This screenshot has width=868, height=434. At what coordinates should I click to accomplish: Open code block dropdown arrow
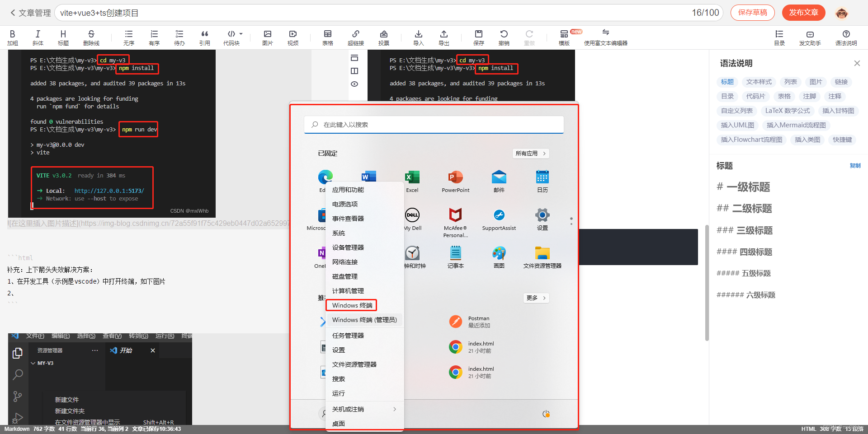pyautogui.click(x=241, y=34)
